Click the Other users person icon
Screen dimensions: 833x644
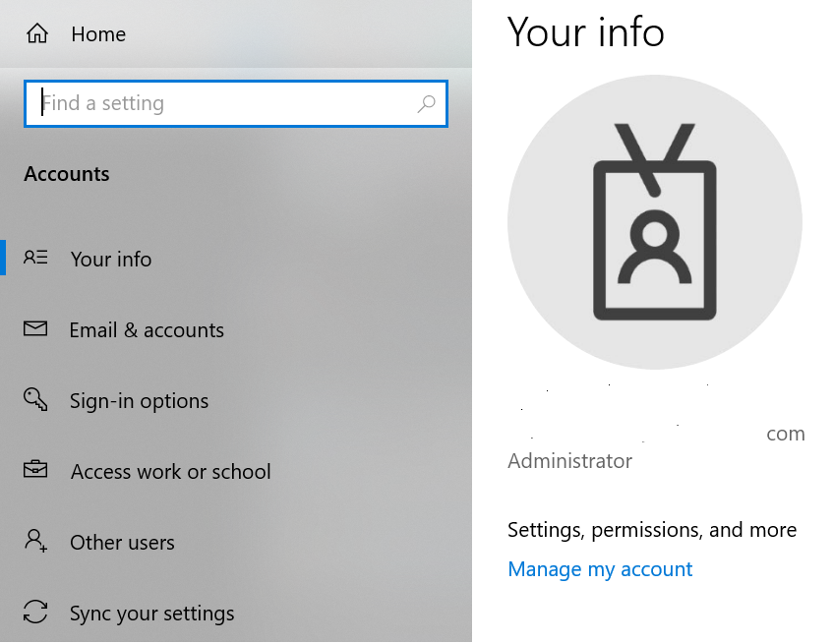click(x=35, y=542)
